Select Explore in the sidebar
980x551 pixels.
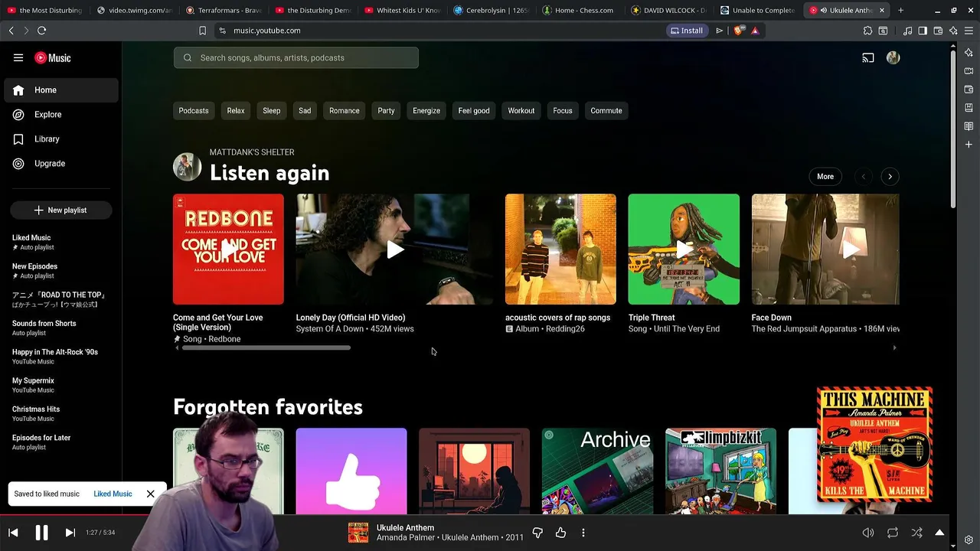[x=61, y=114]
